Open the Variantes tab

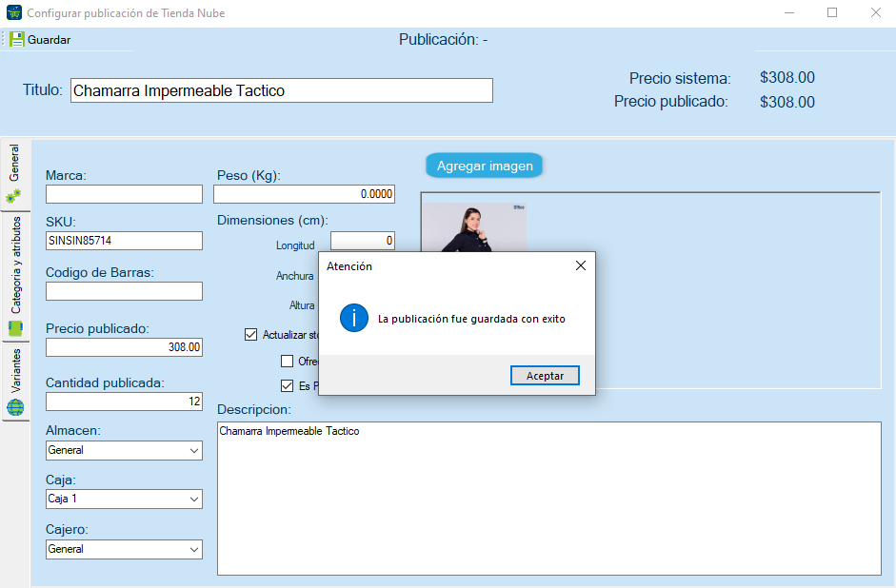pos(15,382)
